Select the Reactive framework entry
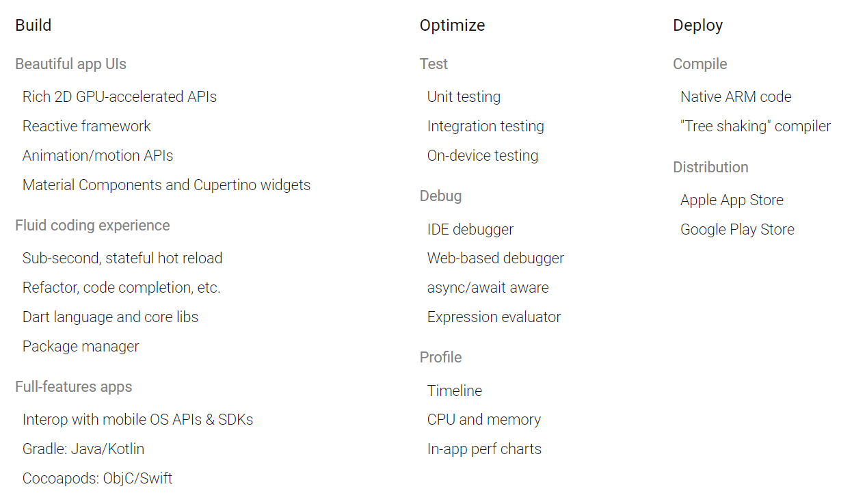 [x=87, y=126]
